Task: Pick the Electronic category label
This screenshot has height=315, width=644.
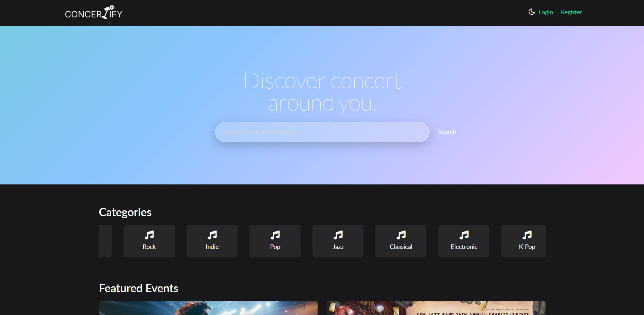Action: click(464, 247)
